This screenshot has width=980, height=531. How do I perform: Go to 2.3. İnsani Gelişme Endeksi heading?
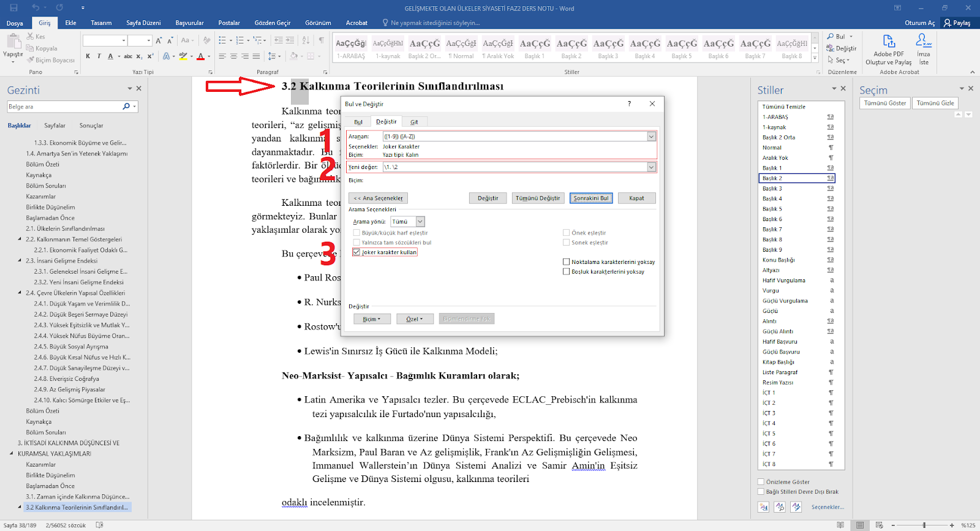tap(61, 261)
